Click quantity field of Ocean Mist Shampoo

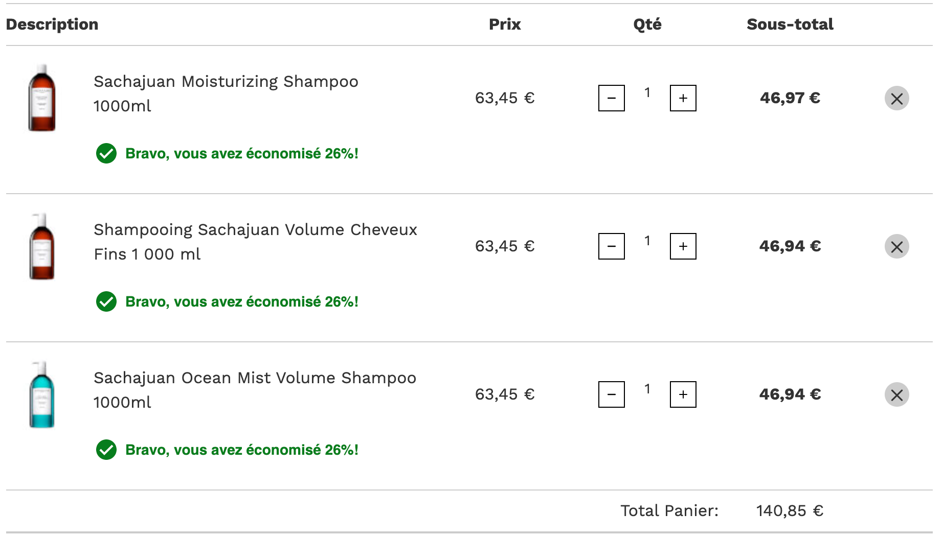point(647,389)
